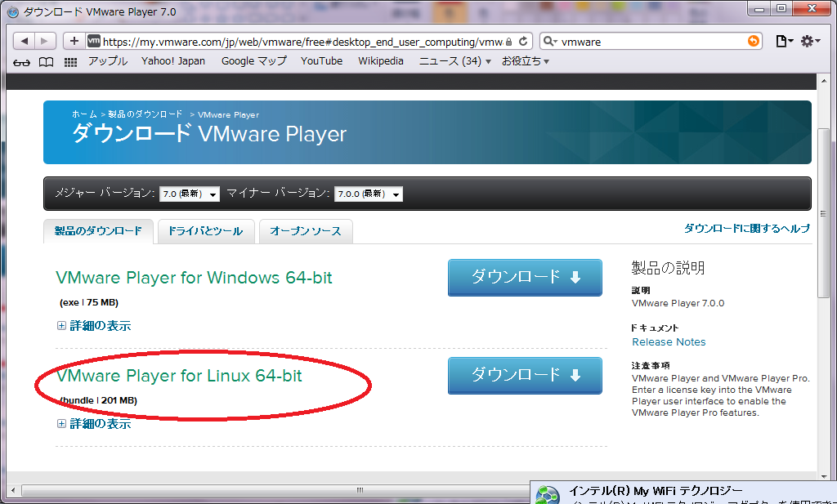Screen dimensions: 837x504
Task: Add bookmark with plus button
Action: pos(74,41)
